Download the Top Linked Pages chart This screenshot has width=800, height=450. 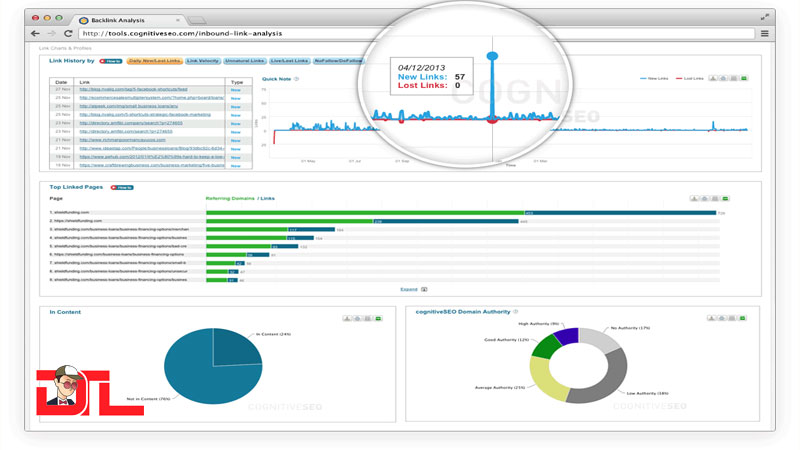pos(694,198)
